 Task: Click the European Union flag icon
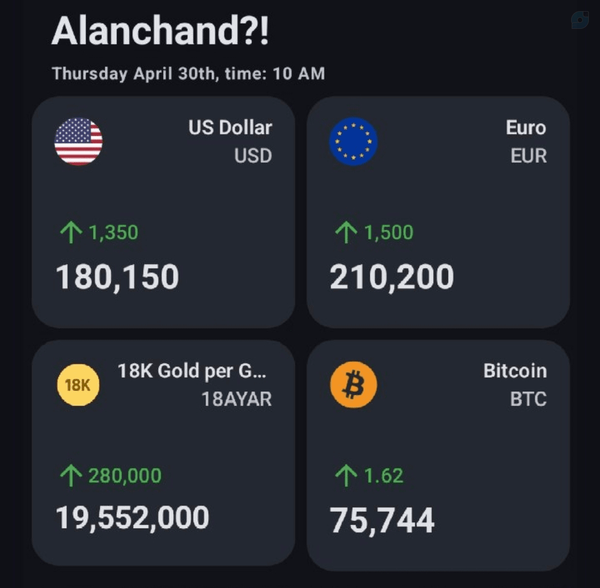point(353,141)
